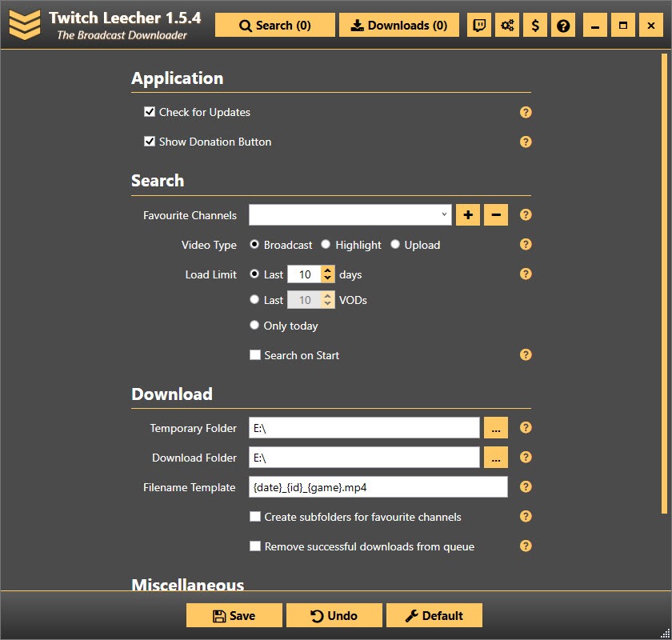
Task: Click the dollar donation icon
Action: click(534, 25)
